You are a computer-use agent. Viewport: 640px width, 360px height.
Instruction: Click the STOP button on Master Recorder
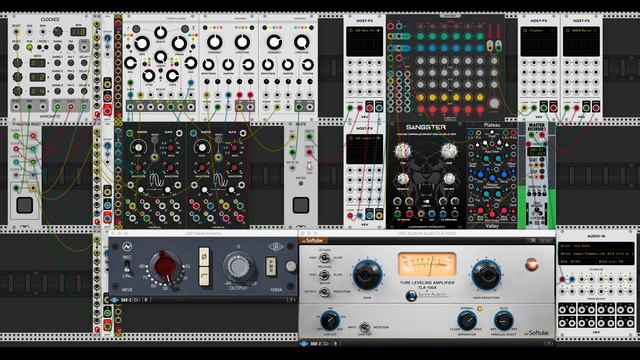[x=542, y=172]
